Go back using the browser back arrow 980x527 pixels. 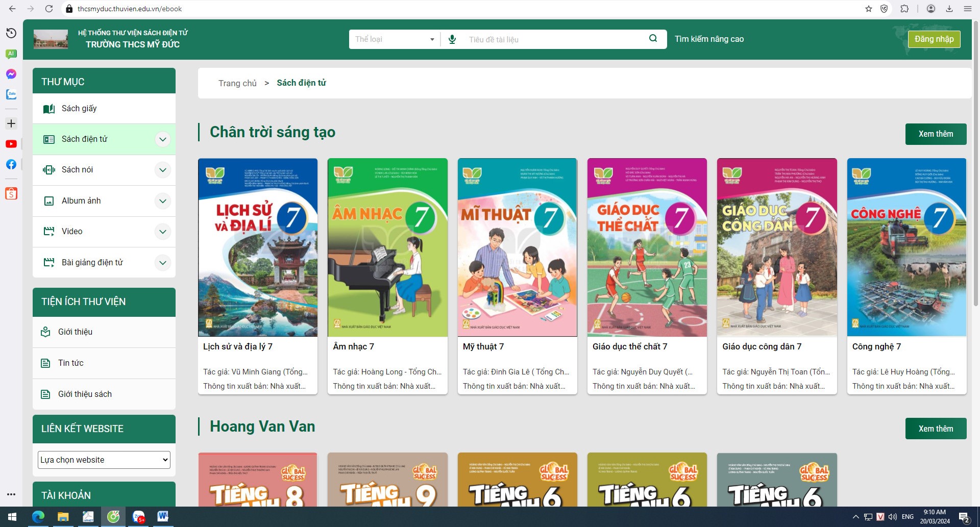pyautogui.click(x=12, y=9)
